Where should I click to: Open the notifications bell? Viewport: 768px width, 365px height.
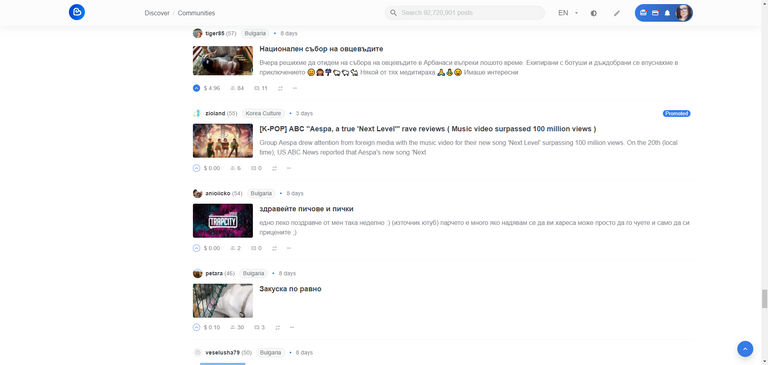(x=667, y=13)
